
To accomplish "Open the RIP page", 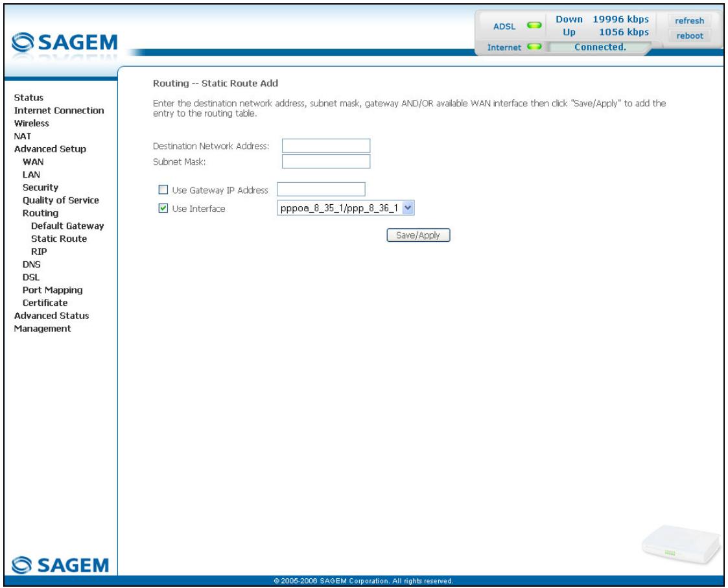I will coord(39,252).
